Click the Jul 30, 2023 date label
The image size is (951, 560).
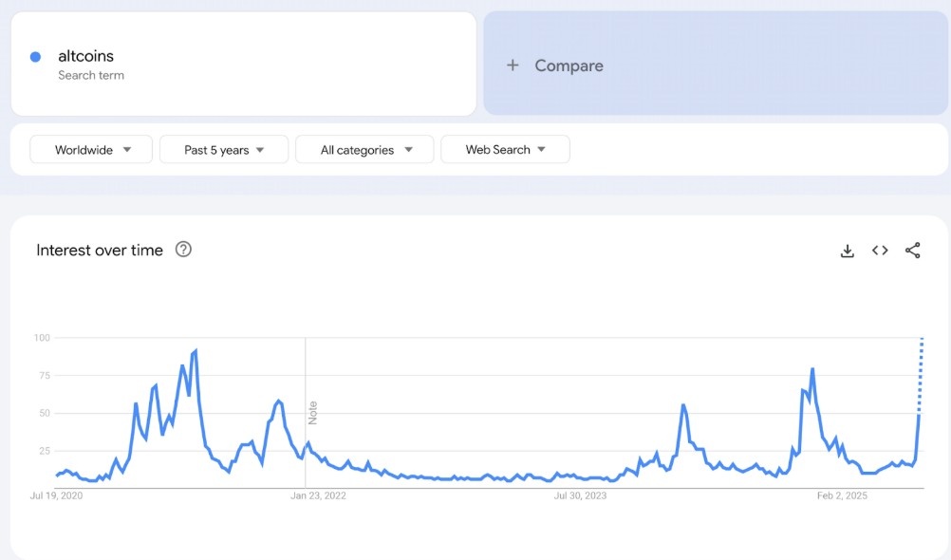pyautogui.click(x=580, y=495)
